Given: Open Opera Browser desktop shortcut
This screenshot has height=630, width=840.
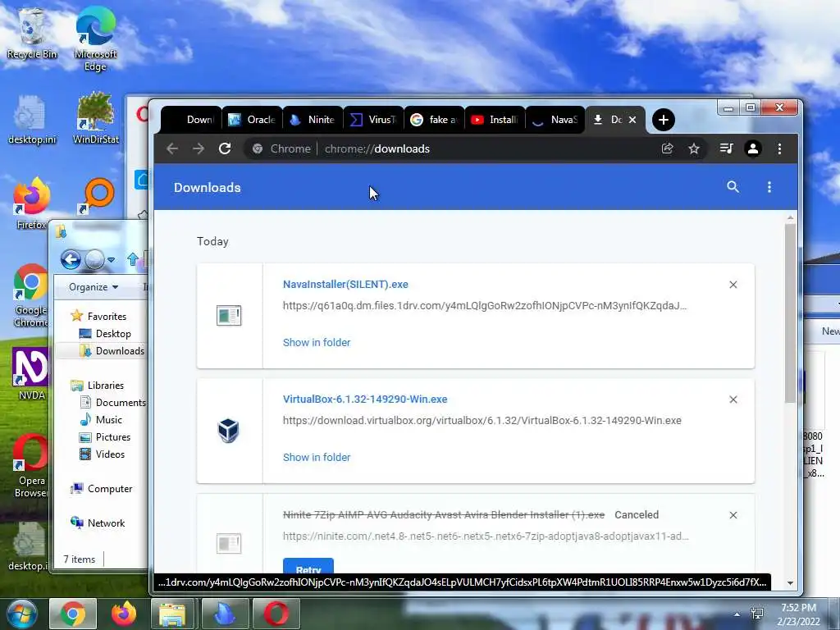Looking at the screenshot, I should click(31, 466).
